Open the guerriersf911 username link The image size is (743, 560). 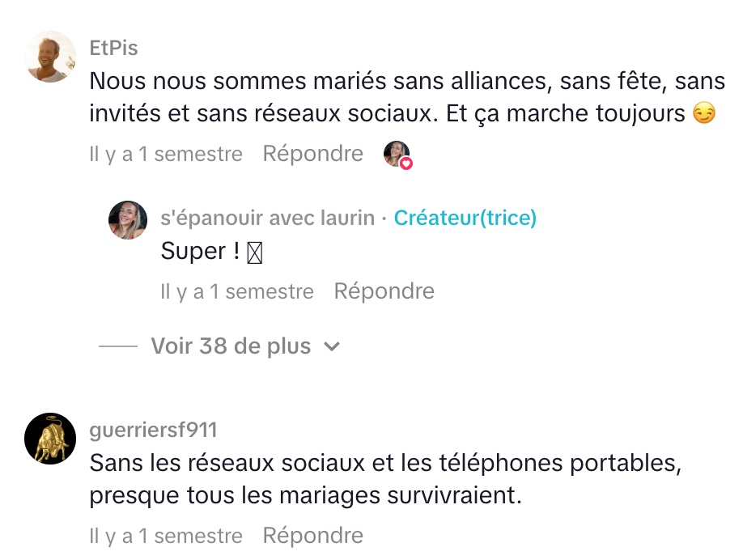coord(153,430)
